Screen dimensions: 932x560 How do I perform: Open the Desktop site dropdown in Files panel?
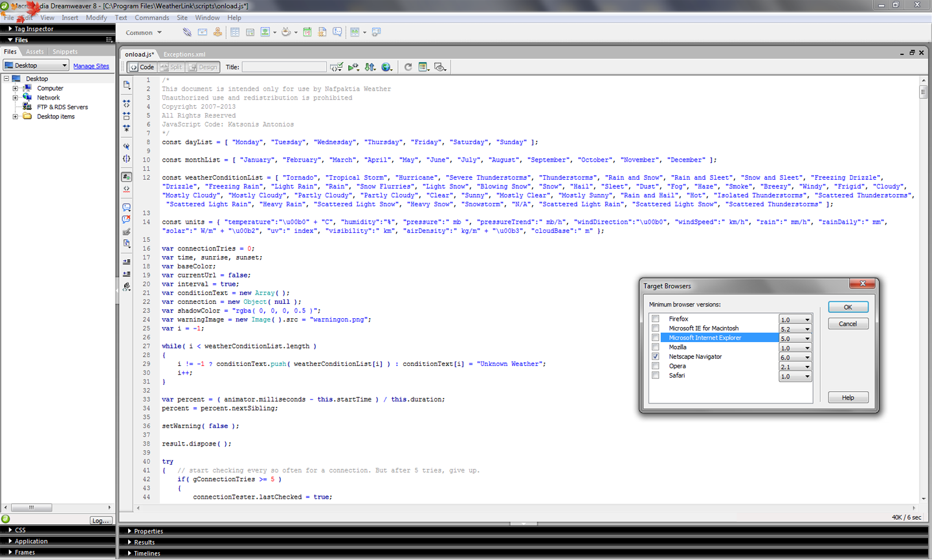point(36,65)
